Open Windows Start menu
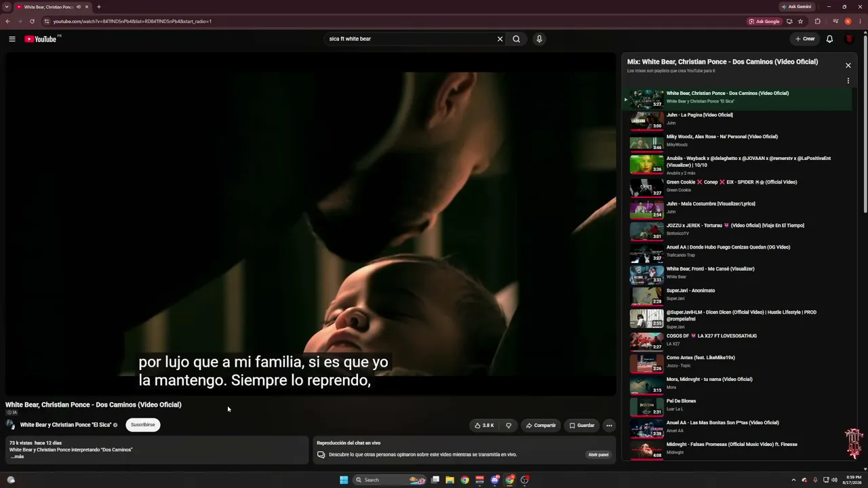 [344, 480]
